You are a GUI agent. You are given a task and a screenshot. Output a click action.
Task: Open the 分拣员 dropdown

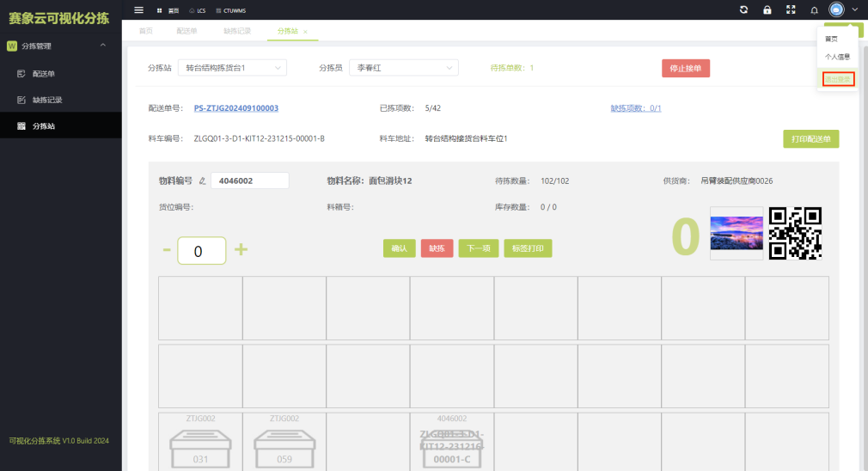click(x=403, y=68)
